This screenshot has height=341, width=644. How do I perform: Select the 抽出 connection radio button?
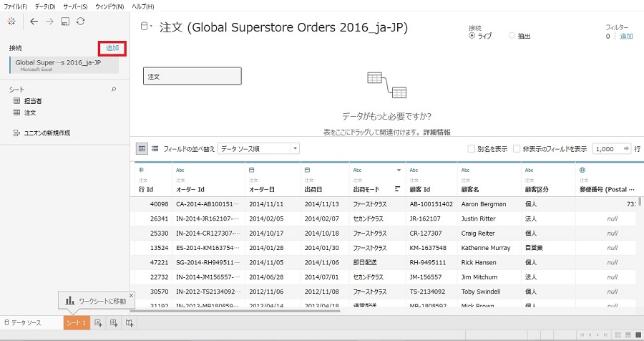tap(512, 35)
